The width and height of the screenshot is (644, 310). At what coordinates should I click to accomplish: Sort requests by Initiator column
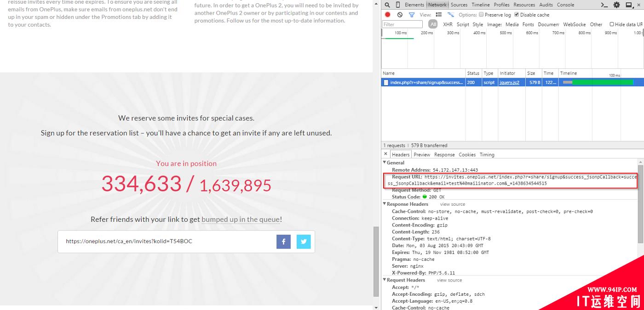[x=511, y=73]
